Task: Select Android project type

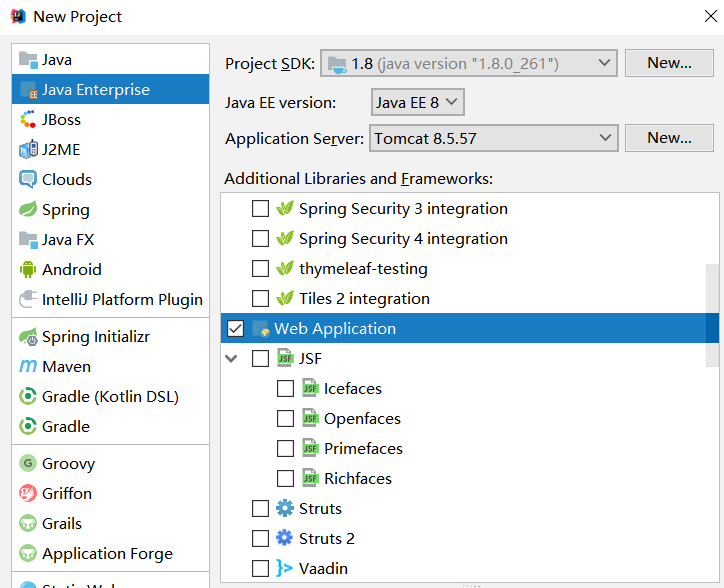Action: (x=110, y=269)
